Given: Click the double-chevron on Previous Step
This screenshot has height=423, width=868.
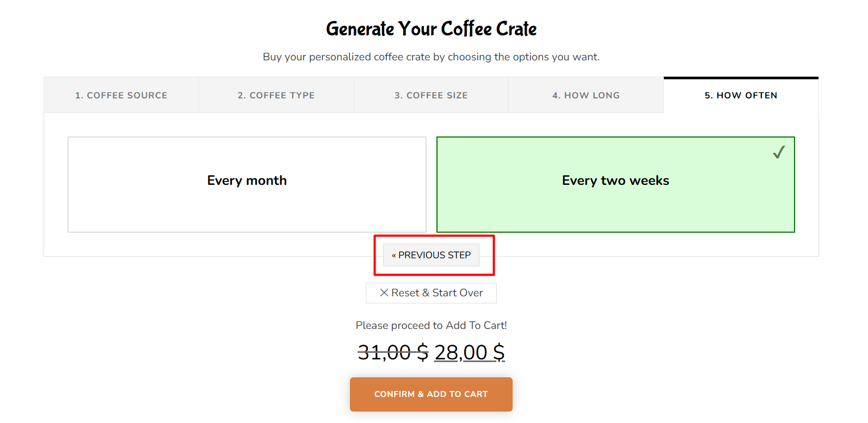Looking at the screenshot, I should [394, 256].
